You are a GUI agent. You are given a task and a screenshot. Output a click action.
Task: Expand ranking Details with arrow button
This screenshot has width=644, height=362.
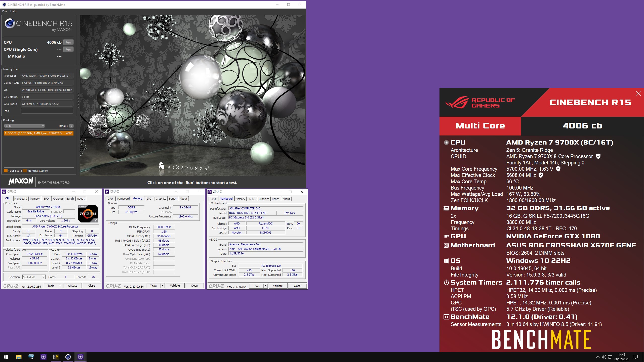pyautogui.click(x=71, y=126)
